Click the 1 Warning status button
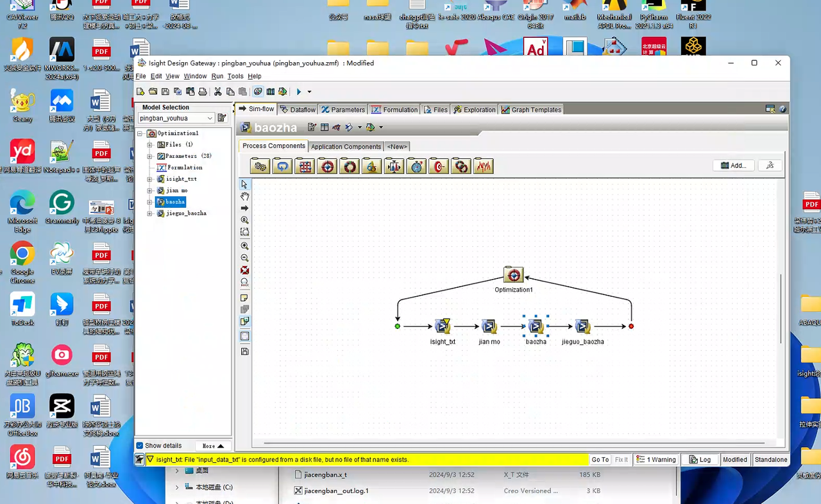 tap(656, 460)
